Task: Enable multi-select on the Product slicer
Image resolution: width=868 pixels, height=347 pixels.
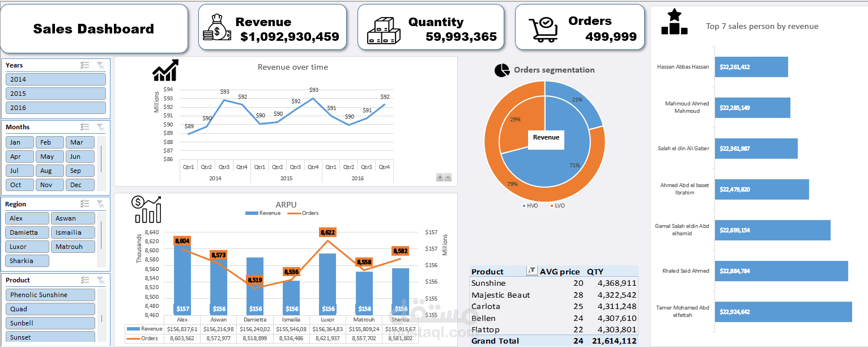Action: [x=85, y=280]
